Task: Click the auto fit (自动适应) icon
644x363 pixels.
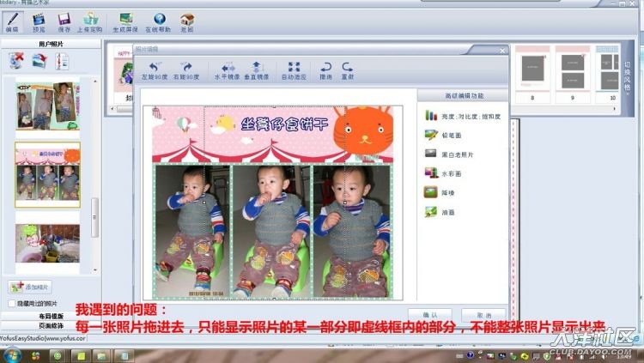Action: 295,67
